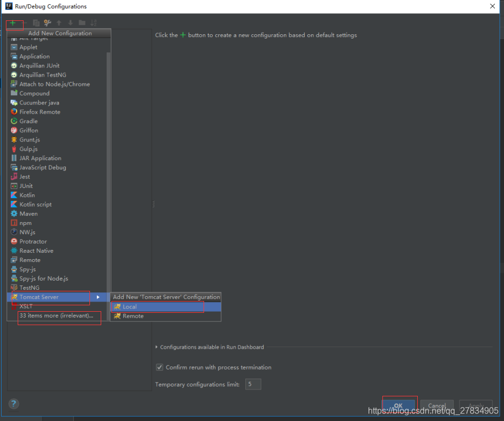Click the JavaScript Debug icon

(x=14, y=168)
